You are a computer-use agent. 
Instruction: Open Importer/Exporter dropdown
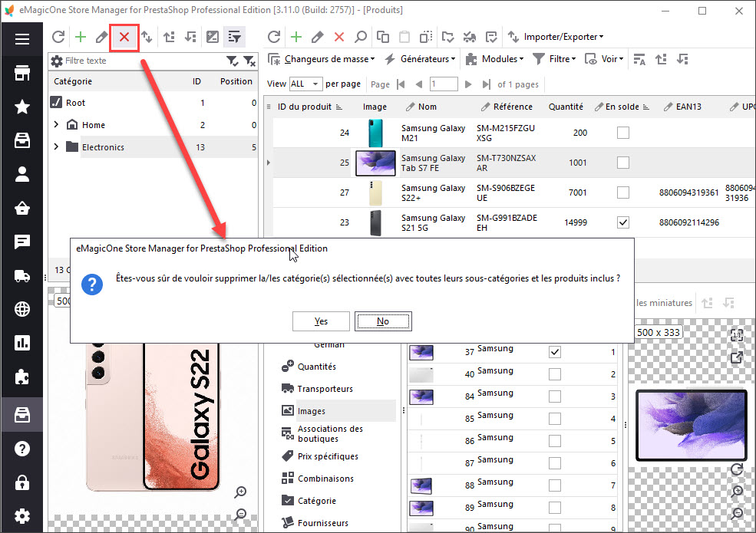(x=556, y=37)
